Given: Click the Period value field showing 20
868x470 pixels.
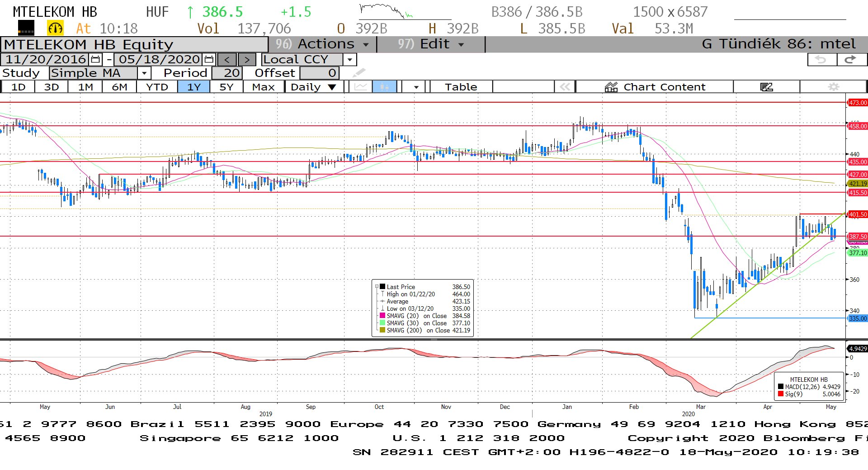Looking at the screenshot, I should (x=227, y=73).
